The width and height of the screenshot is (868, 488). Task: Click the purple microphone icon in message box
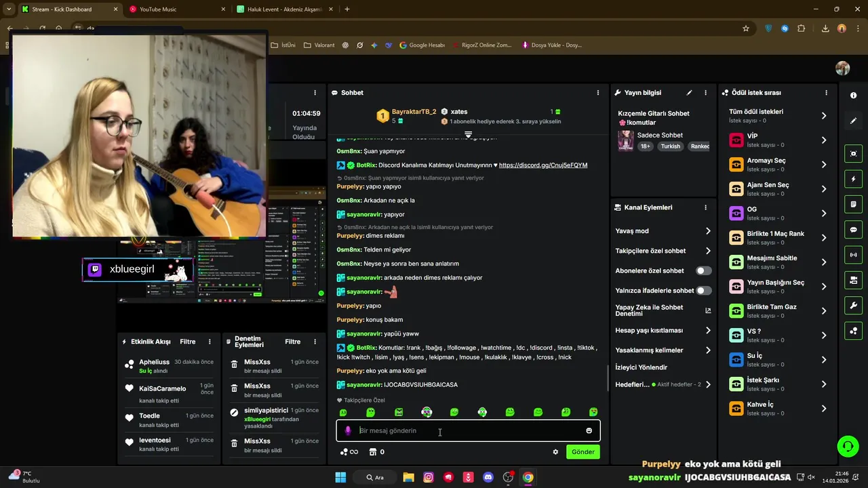(348, 430)
